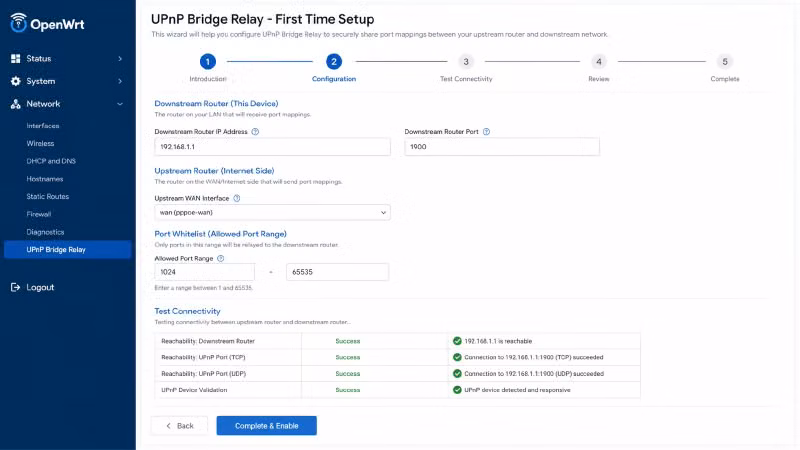This screenshot has height=450, width=800.
Task: Click the Network nodes icon
Action: 15,104
